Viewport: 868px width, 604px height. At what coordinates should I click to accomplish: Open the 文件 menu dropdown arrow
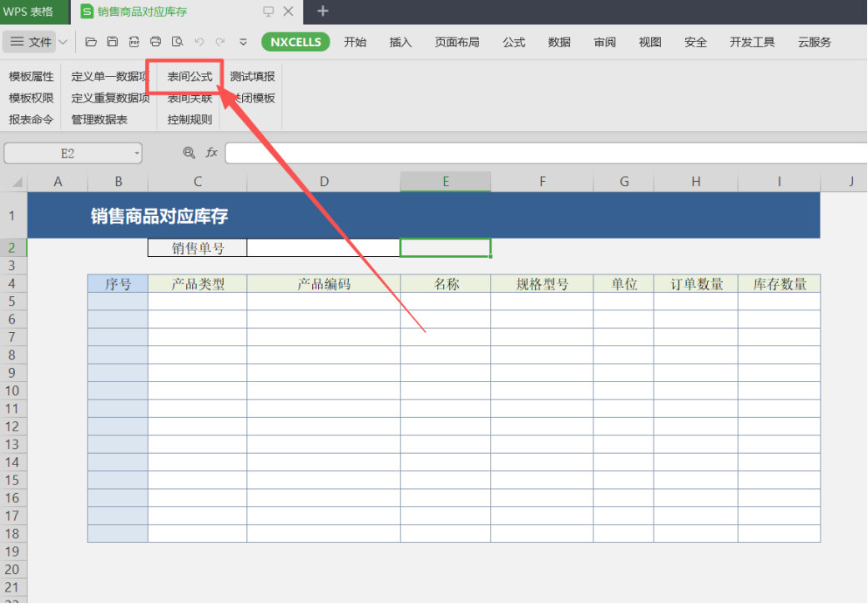pyautogui.click(x=63, y=42)
